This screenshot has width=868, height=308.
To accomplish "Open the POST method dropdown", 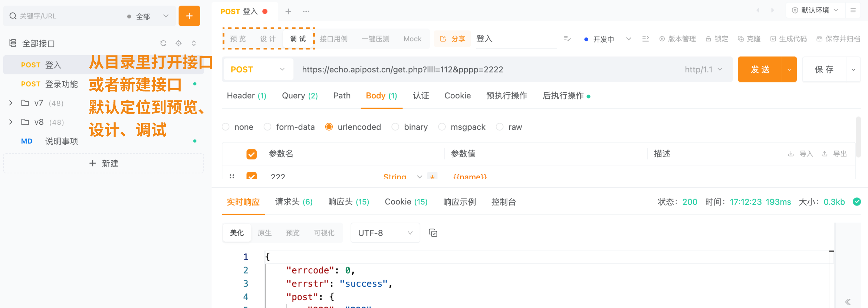I will (258, 69).
